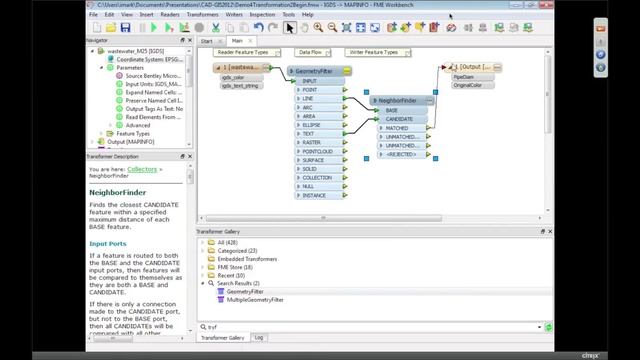Click the Zoom In magnifier icon

tap(318, 28)
